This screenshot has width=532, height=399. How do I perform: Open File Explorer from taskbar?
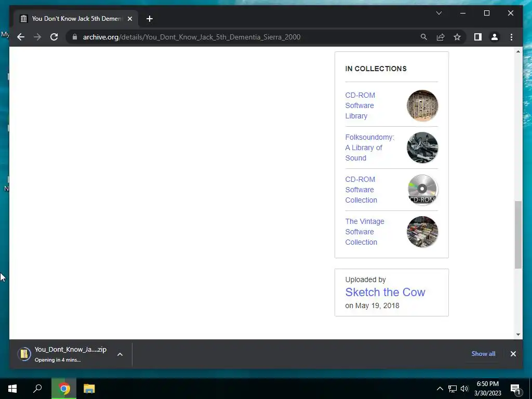coord(89,389)
